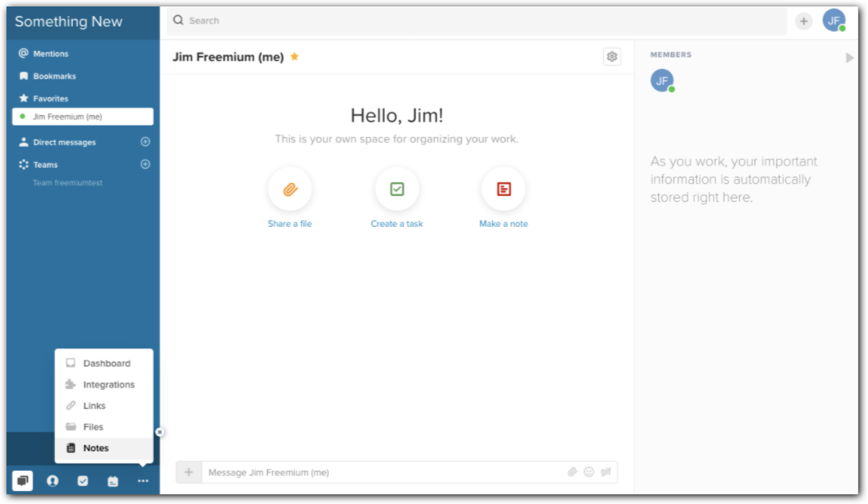Click the attachment icon in message bar
Viewport: 868px width, 504px height.
[572, 472]
